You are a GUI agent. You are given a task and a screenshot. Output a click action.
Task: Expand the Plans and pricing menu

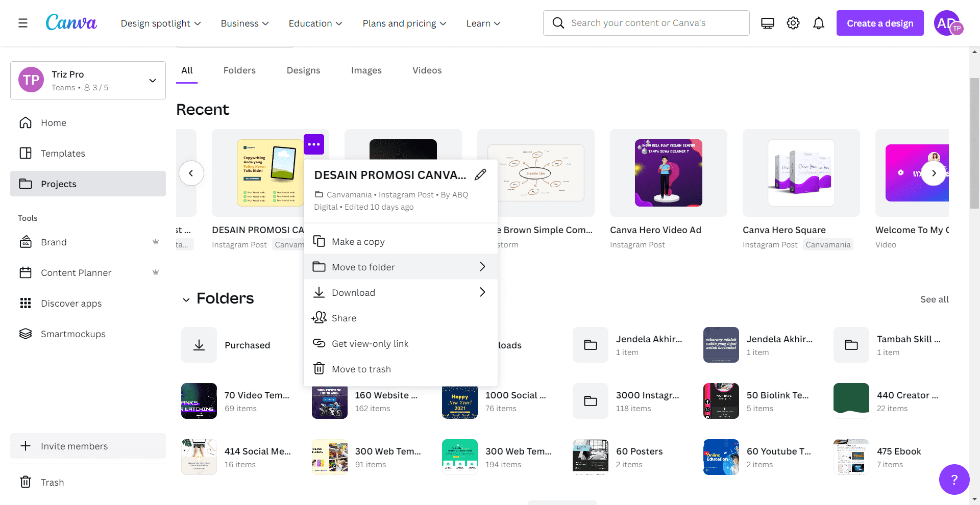pos(404,23)
